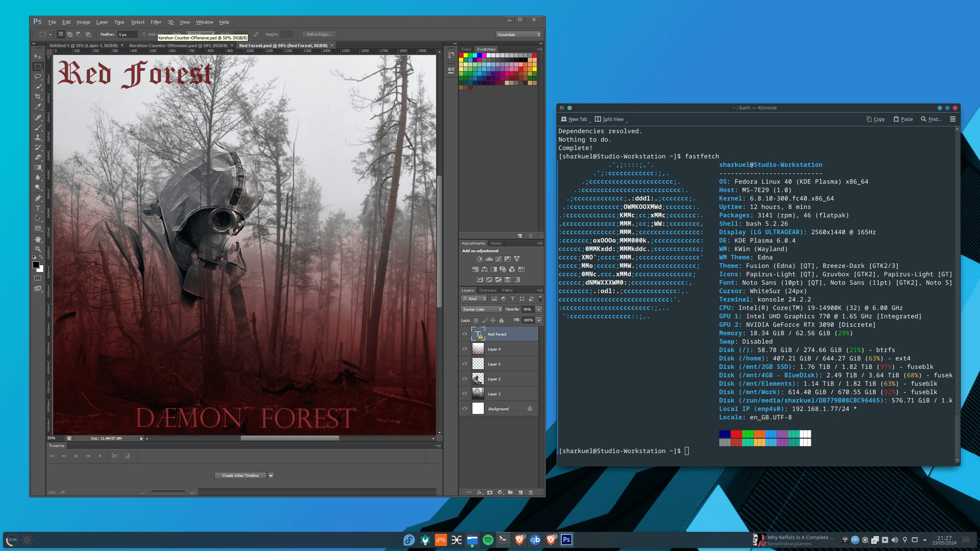
Task: Switch to the Channels tab
Action: pos(488,290)
